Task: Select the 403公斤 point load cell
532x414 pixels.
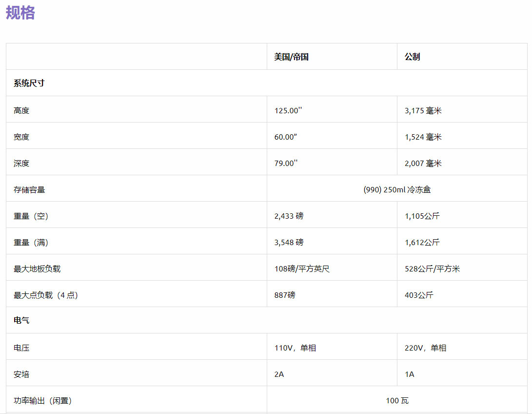Action: 419,295
